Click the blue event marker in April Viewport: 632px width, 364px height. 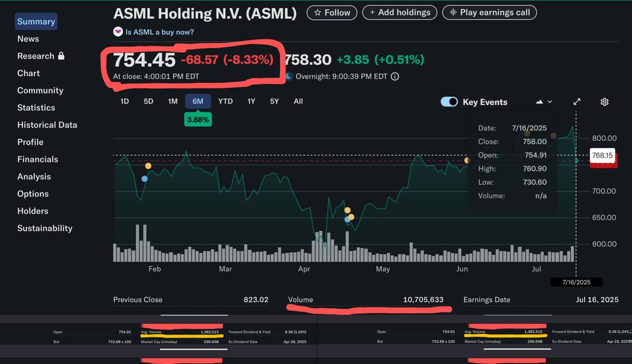(x=347, y=220)
